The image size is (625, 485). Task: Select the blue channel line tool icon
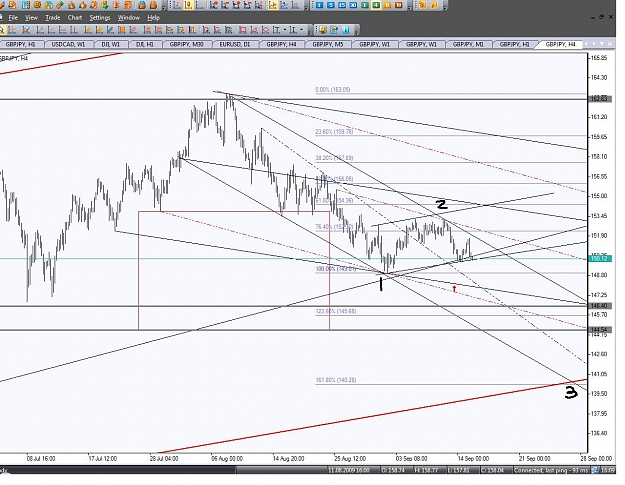tap(110, 30)
